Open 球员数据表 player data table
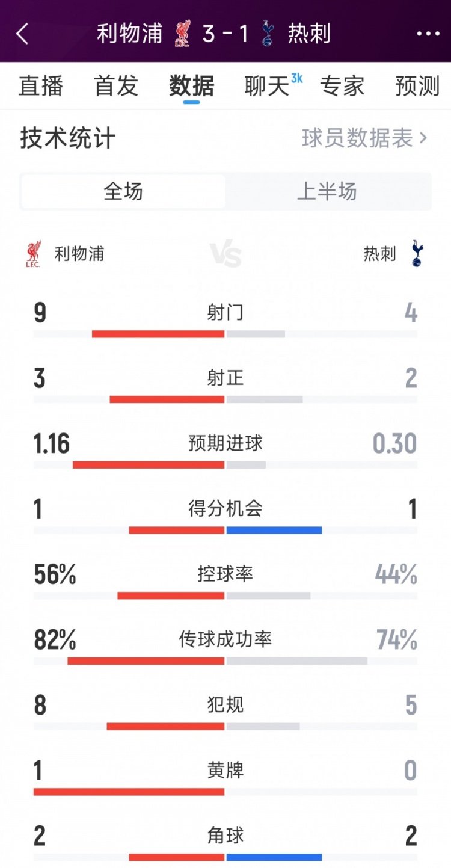The image size is (451, 868). pos(357,138)
